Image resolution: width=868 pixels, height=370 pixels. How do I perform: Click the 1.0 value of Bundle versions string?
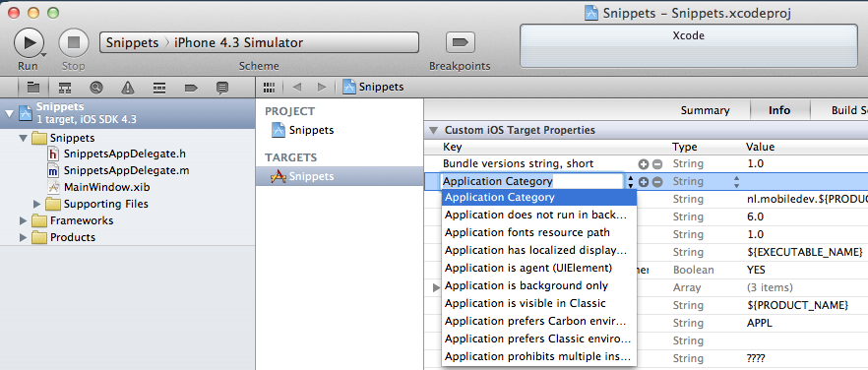(x=755, y=164)
